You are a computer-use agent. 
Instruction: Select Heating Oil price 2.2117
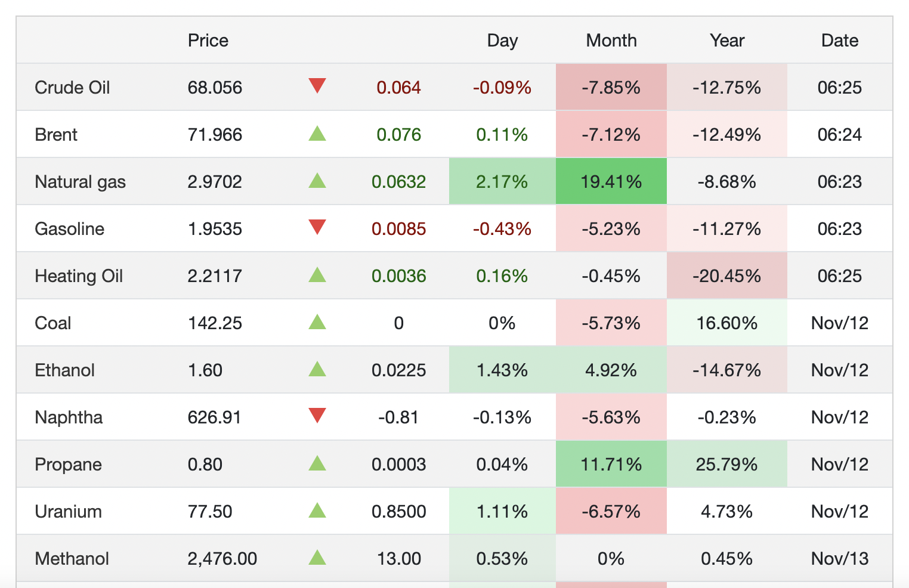click(x=215, y=276)
